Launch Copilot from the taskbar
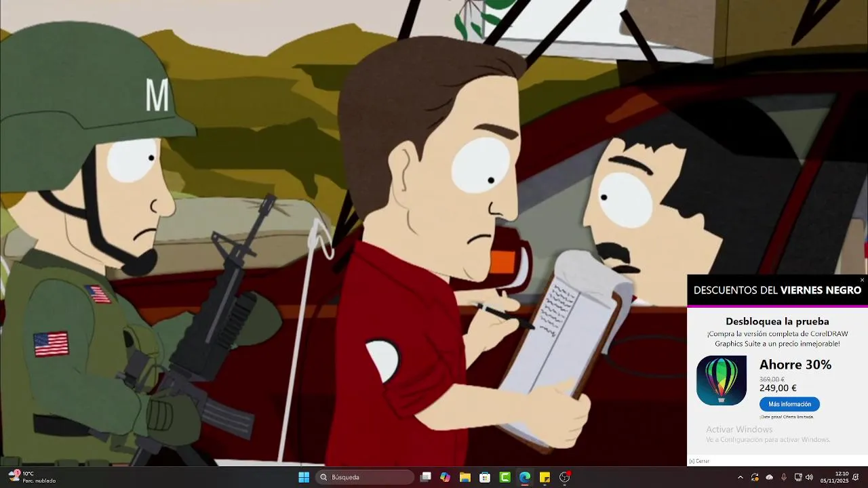This screenshot has height=488, width=868. tap(445, 477)
